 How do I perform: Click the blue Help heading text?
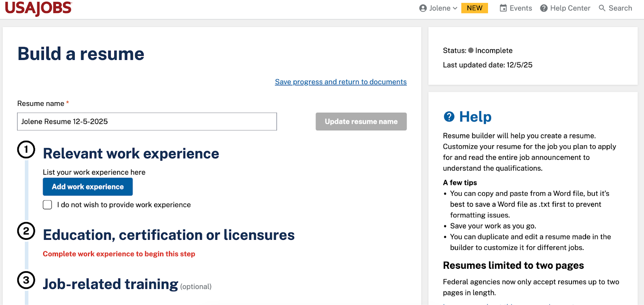tap(475, 117)
